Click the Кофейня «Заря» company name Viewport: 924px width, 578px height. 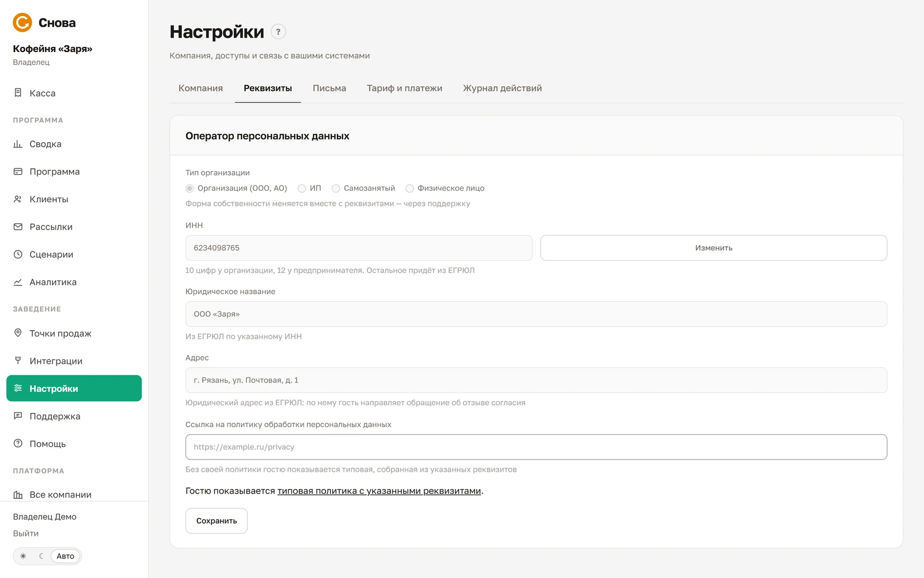[53, 49]
